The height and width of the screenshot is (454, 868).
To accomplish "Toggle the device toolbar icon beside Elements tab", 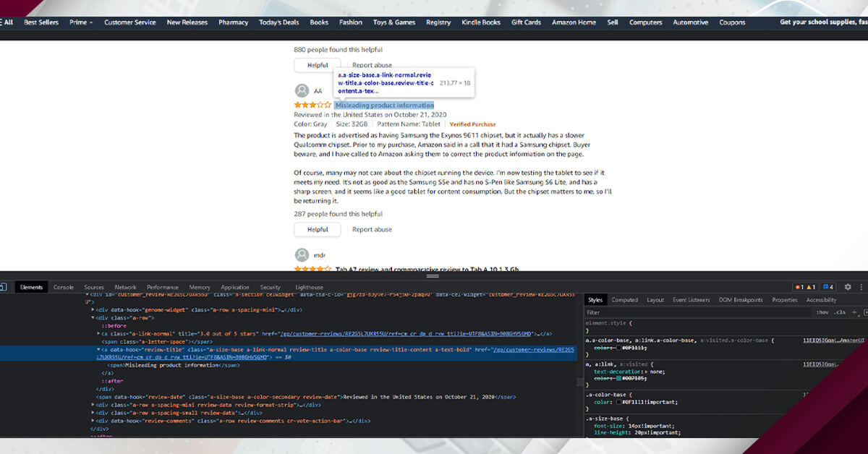I will tap(3, 287).
